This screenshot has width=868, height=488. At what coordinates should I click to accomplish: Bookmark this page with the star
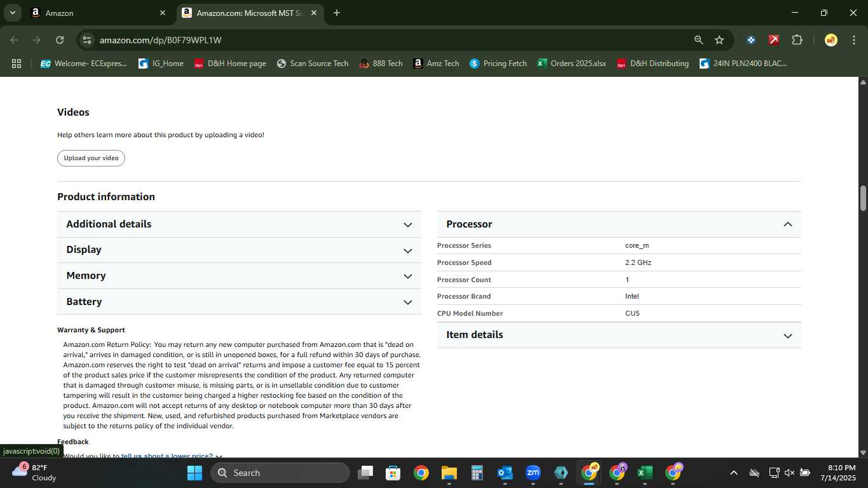click(x=719, y=40)
